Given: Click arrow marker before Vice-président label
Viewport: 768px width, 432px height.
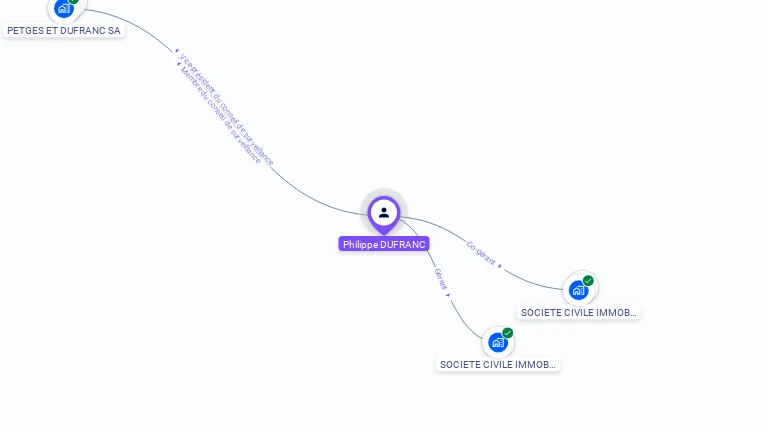Looking at the screenshot, I should (x=177, y=50).
